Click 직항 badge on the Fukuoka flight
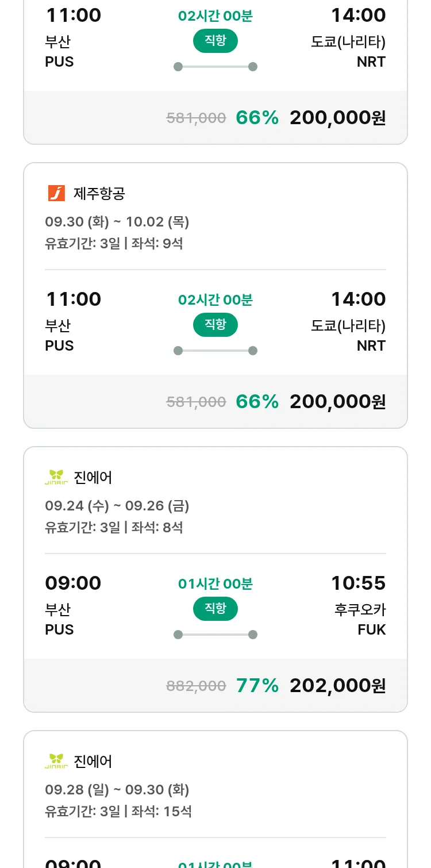 [x=215, y=609]
